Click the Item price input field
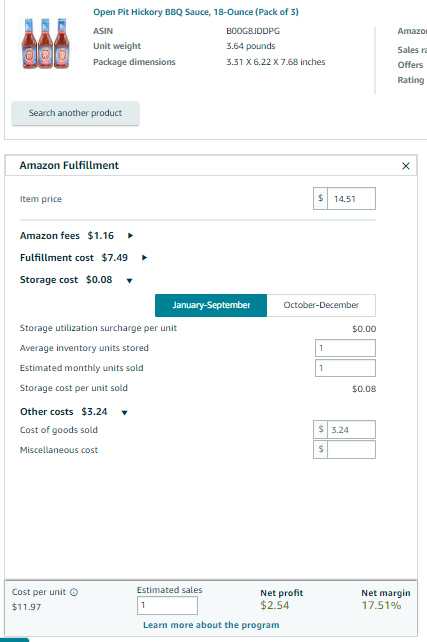Viewport: 427px width, 642px height. point(351,199)
